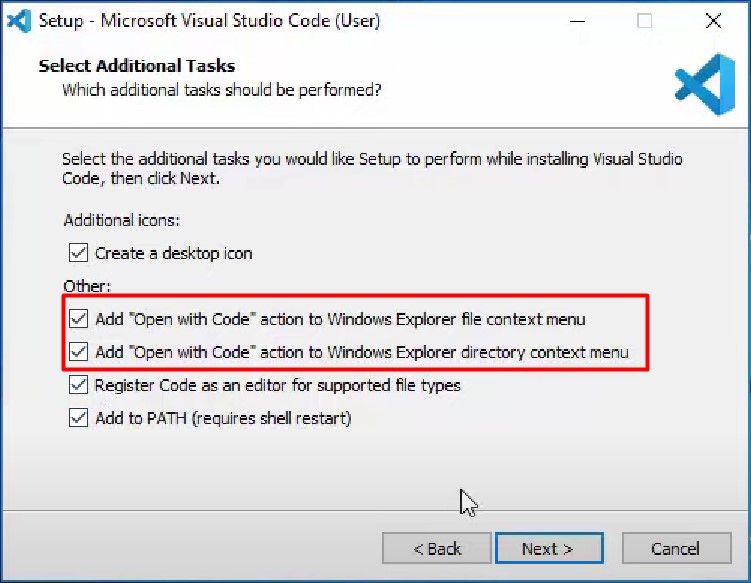The image size is (751, 583).
Task: Go back with the Back button
Action: [437, 548]
